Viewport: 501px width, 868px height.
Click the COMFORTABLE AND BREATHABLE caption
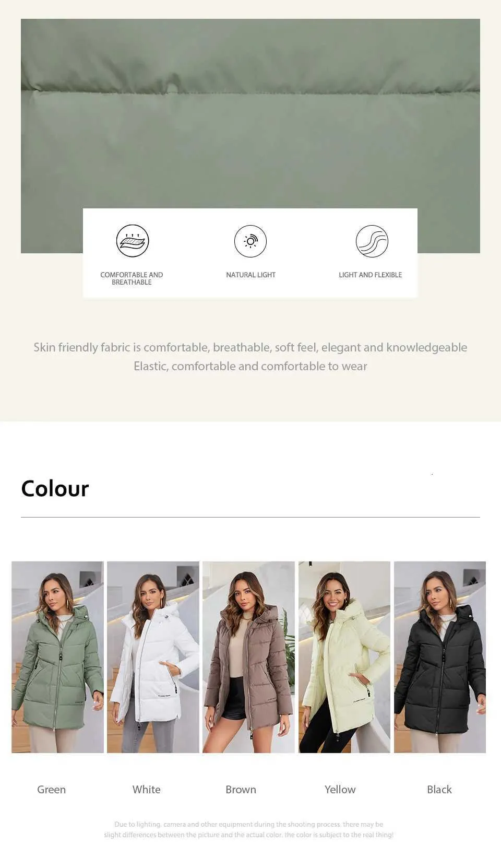pos(132,278)
